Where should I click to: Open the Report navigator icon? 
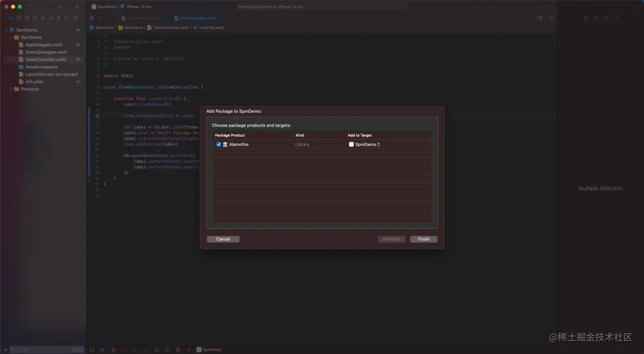[x=75, y=18]
